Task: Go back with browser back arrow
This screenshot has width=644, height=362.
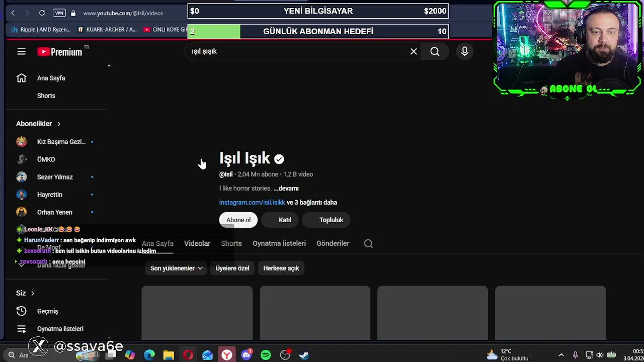Action: point(13,13)
